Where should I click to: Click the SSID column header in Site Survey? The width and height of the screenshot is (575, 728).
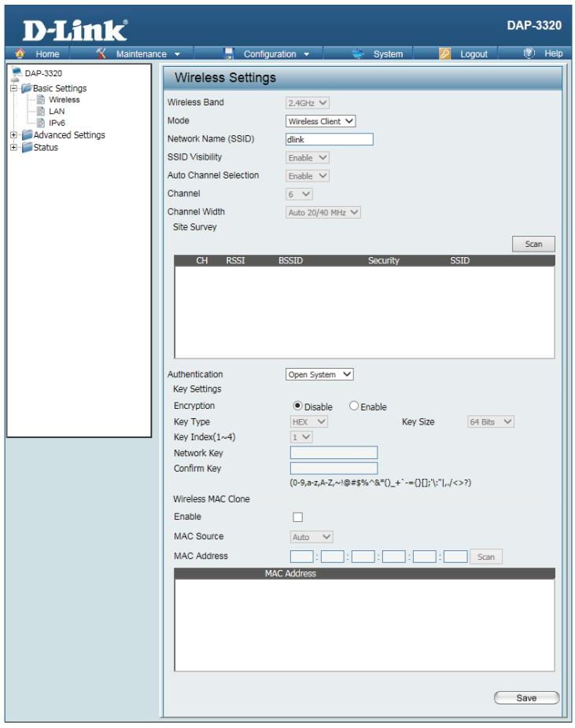pyautogui.click(x=459, y=260)
